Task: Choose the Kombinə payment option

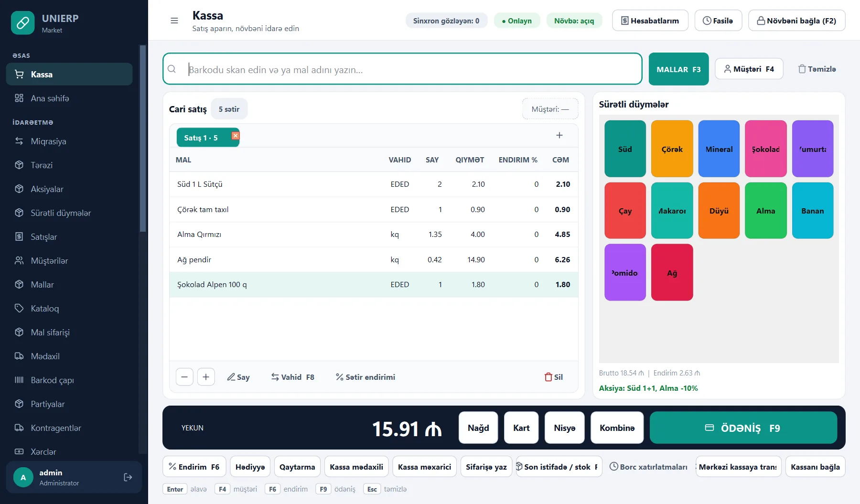Action: (617, 428)
